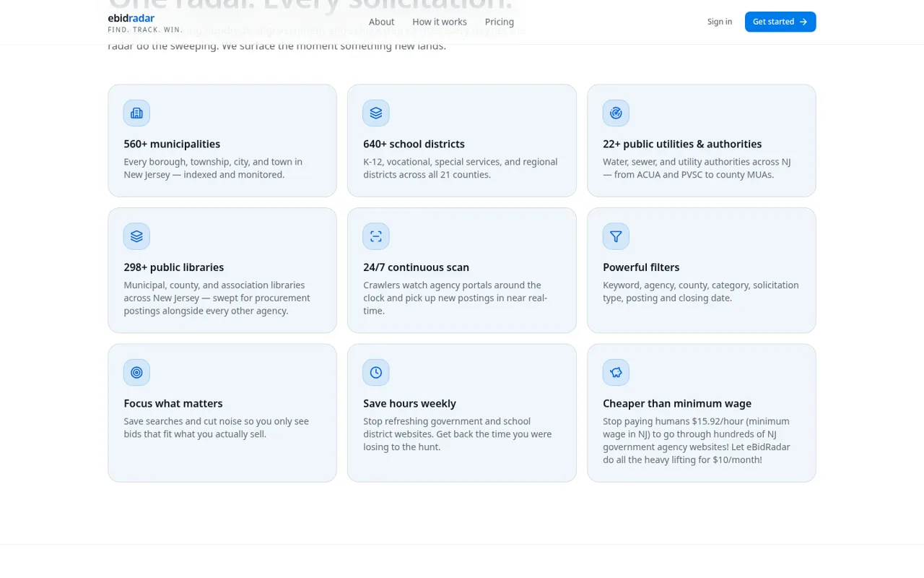Click the '24/7 continuous scan' heading
This screenshot has height=578, width=924.
click(416, 267)
